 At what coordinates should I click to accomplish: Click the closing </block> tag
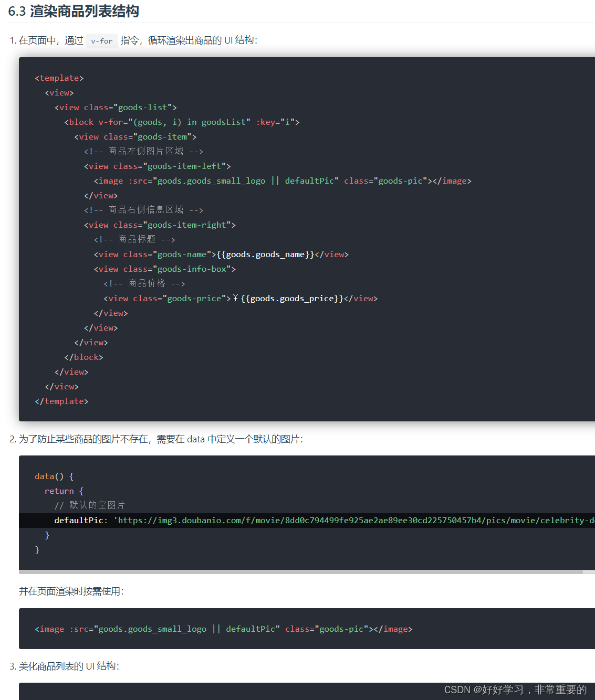tap(83, 357)
